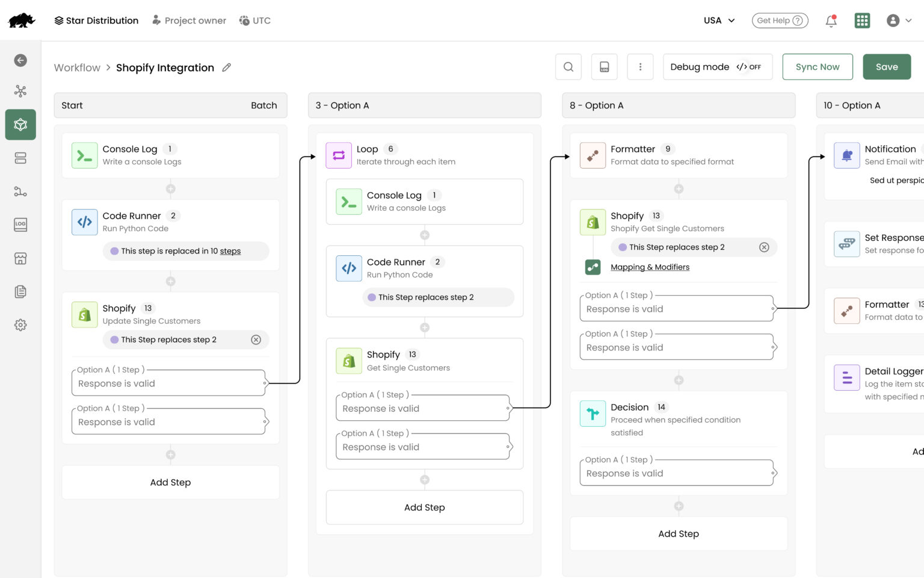This screenshot has height=578, width=924.
Task: Open the search tool in the workflow toolbar
Action: click(x=568, y=66)
